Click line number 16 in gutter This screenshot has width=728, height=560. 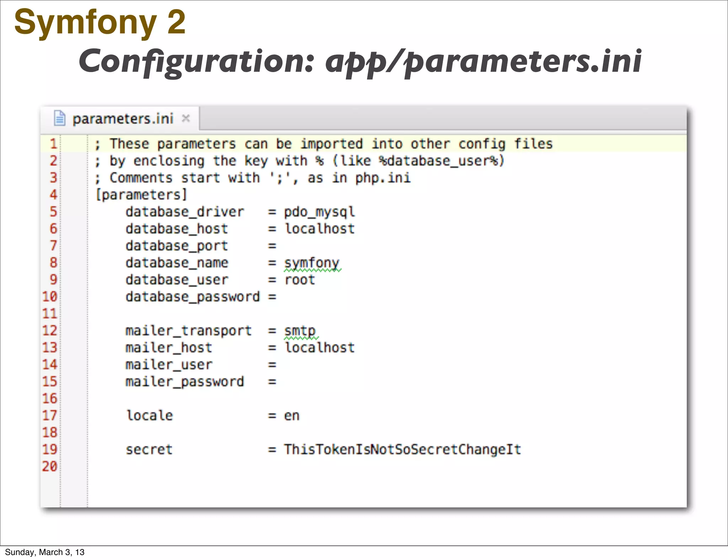point(50,399)
